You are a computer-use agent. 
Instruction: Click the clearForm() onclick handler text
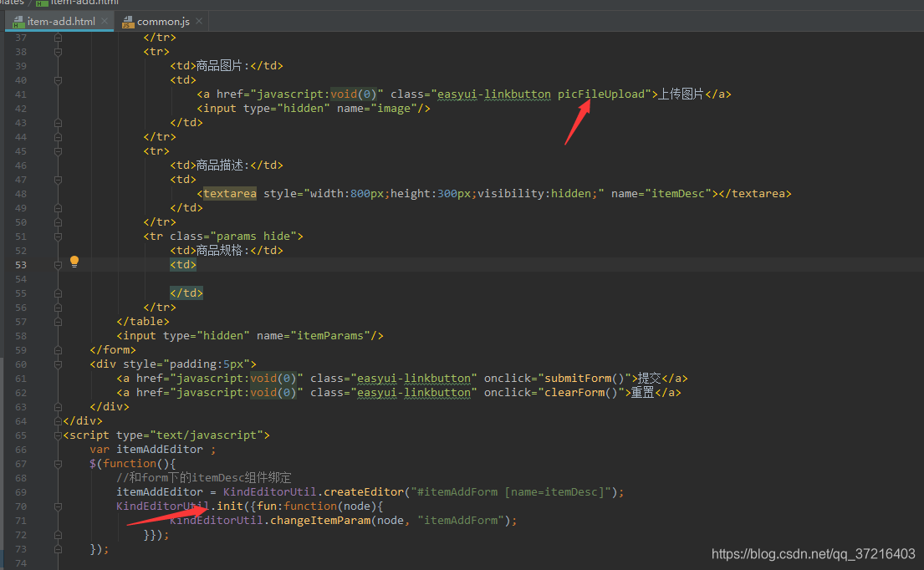click(580, 393)
